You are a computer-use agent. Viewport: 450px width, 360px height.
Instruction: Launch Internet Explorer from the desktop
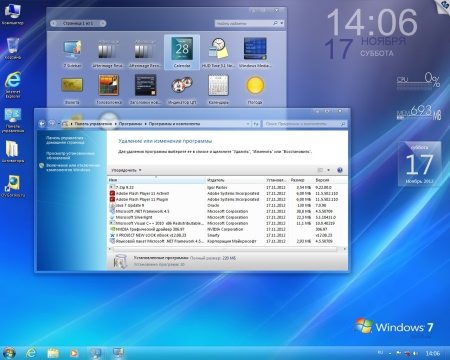[x=13, y=85]
